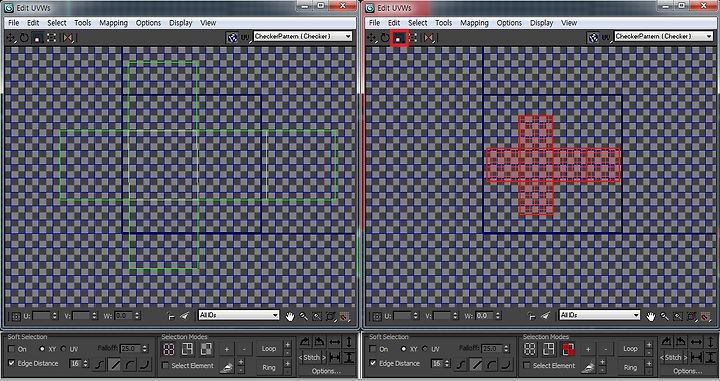Select active red Face mode in right window
This screenshot has height=381, width=720.
568,349
